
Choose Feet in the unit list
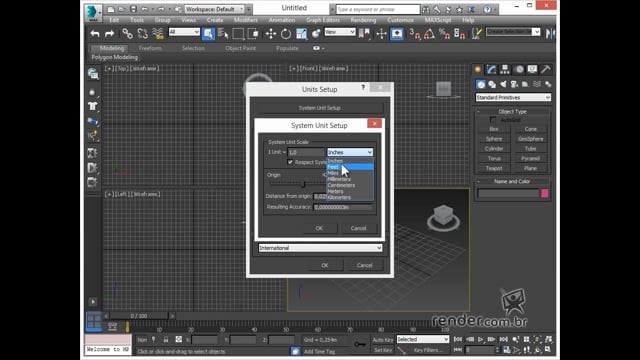pyautogui.click(x=350, y=167)
